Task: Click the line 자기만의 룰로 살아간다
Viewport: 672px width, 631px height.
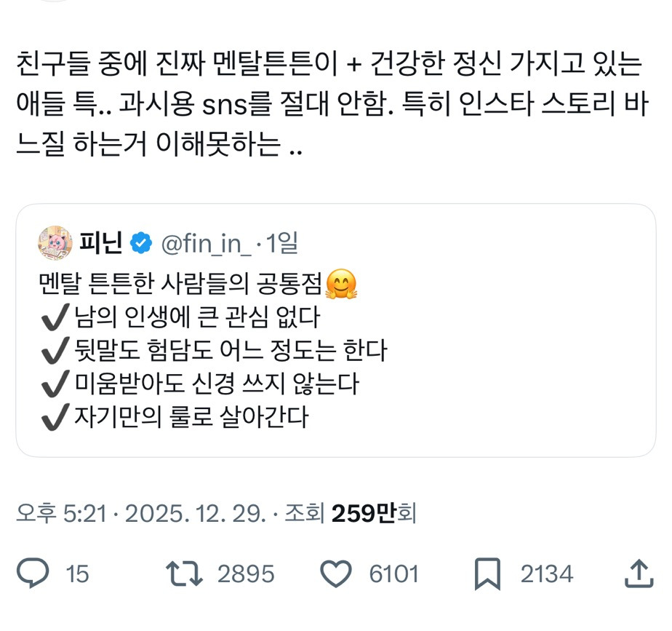Action: point(175,416)
